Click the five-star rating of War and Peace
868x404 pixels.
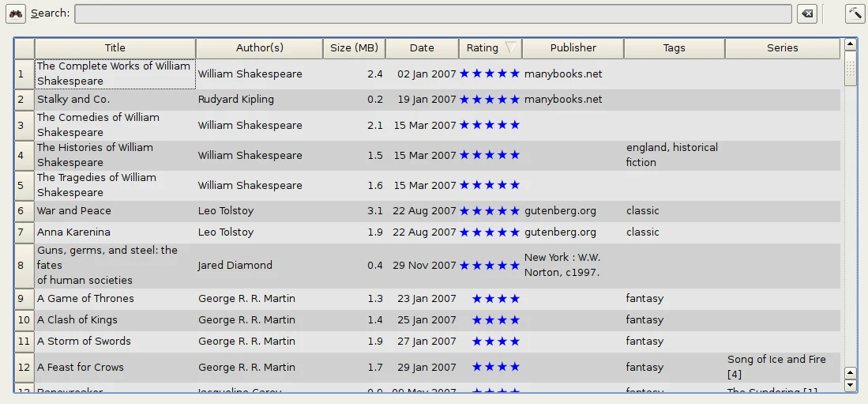490,211
